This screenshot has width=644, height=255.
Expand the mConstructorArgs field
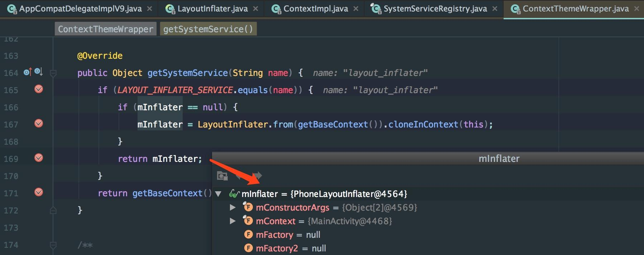[232, 207]
